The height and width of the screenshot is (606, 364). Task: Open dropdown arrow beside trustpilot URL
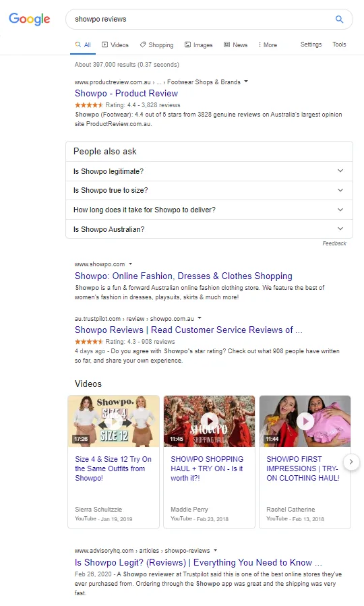(x=200, y=318)
